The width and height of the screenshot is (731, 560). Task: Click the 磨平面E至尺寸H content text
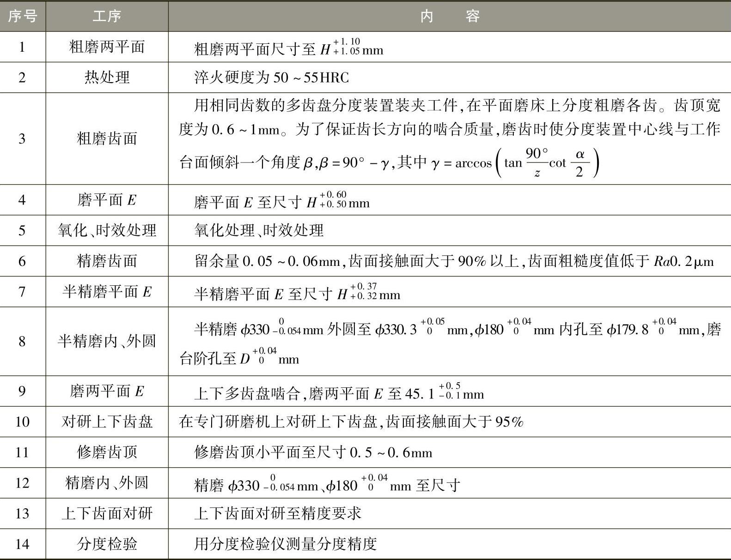tap(282, 200)
